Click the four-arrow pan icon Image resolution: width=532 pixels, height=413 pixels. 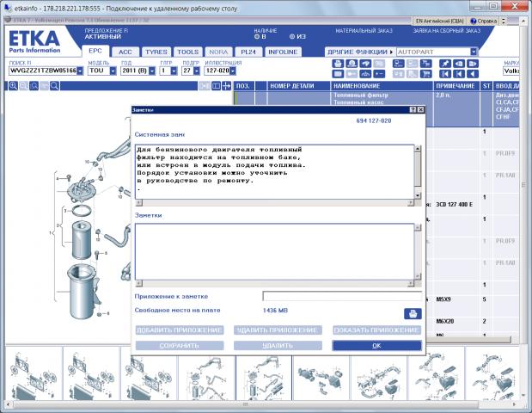click(226, 86)
